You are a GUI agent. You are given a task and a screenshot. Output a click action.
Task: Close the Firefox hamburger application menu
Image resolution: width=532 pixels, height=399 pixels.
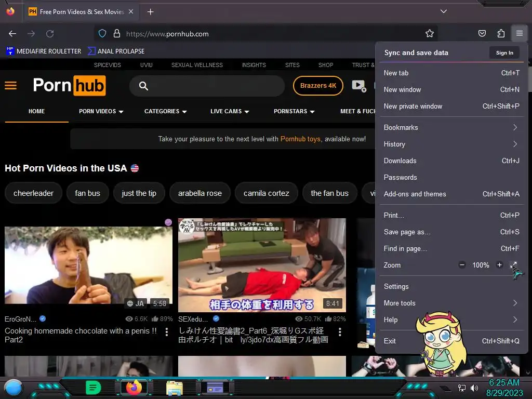pyautogui.click(x=520, y=33)
